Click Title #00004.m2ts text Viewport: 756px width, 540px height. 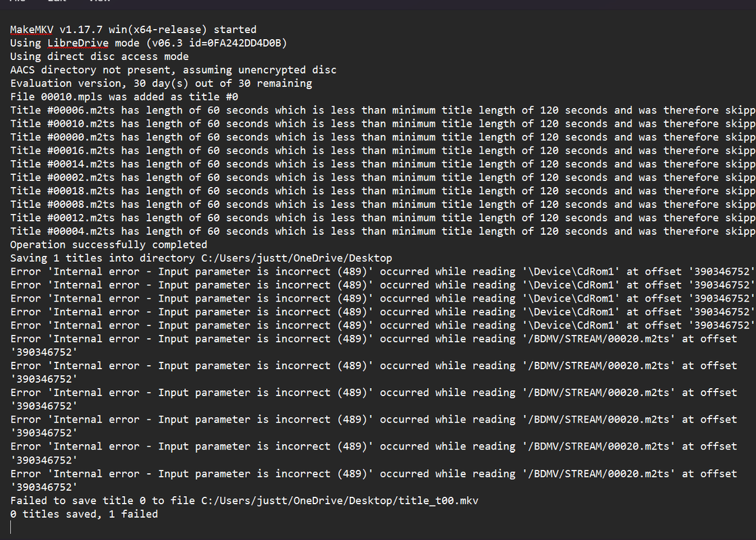[x=62, y=232]
